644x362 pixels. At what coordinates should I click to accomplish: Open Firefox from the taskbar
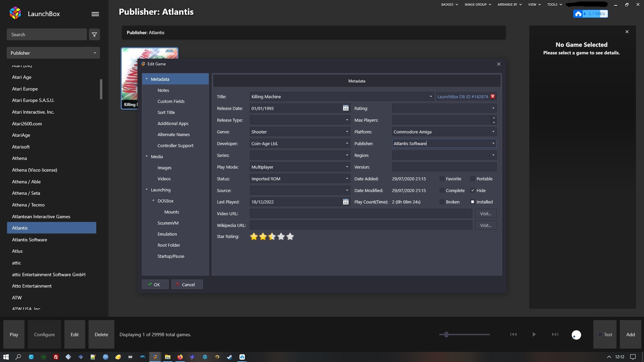coord(180,357)
